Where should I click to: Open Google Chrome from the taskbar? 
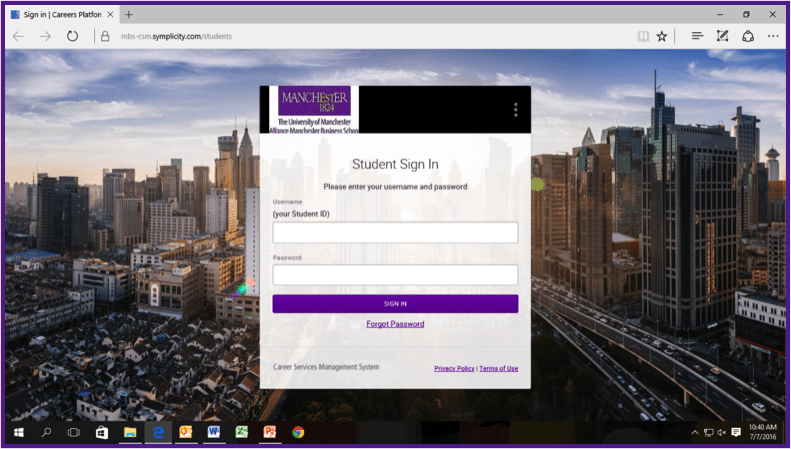pos(298,432)
